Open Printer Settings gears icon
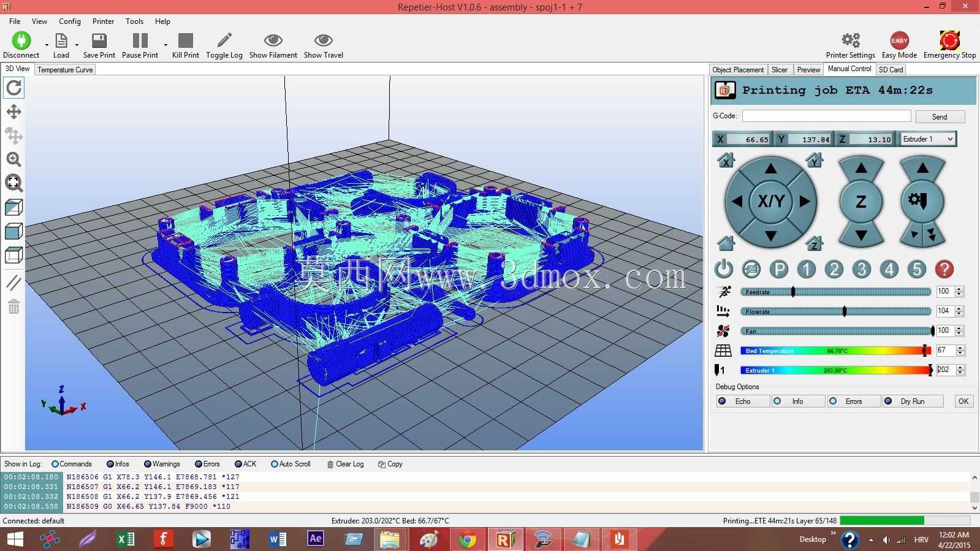This screenshot has width=980, height=551. pyautogui.click(x=851, y=40)
